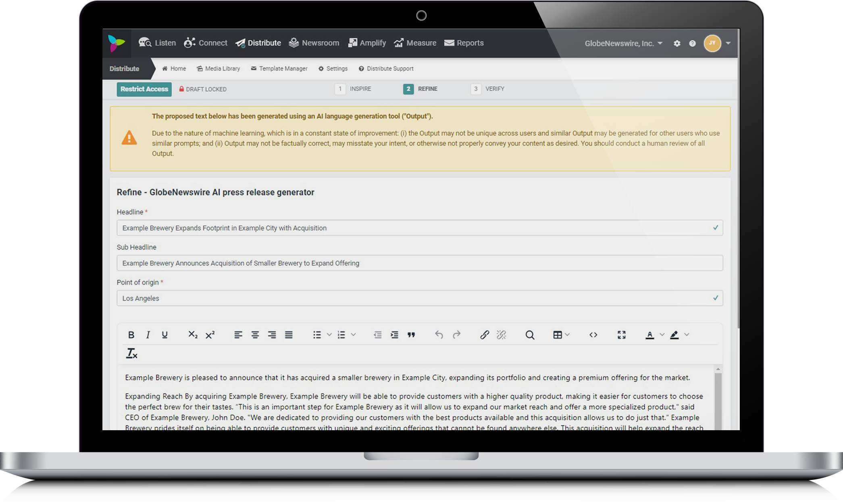Align text left
This screenshot has width=843, height=504.
coord(238,335)
